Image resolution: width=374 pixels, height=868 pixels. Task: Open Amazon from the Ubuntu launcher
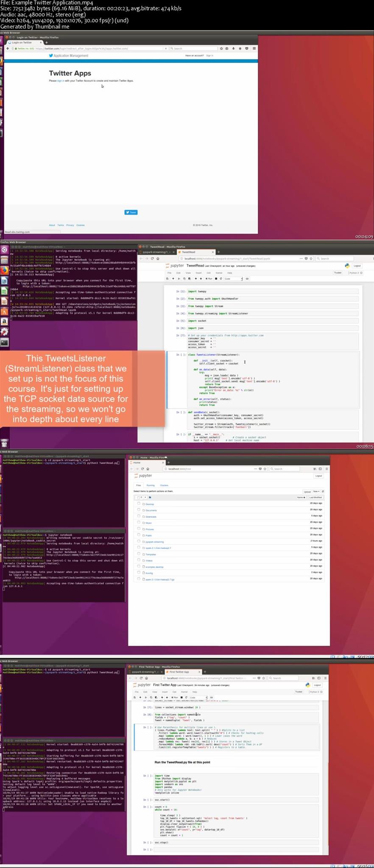tap(4, 322)
